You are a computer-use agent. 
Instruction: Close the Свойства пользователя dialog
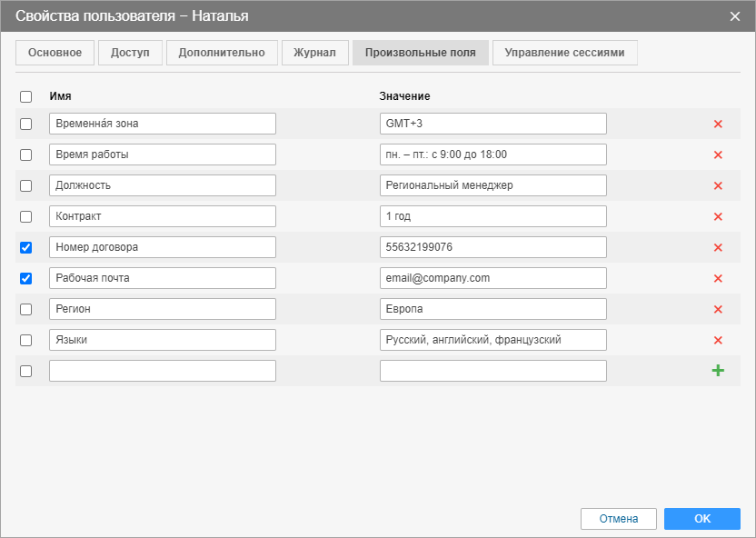pyautogui.click(x=735, y=16)
